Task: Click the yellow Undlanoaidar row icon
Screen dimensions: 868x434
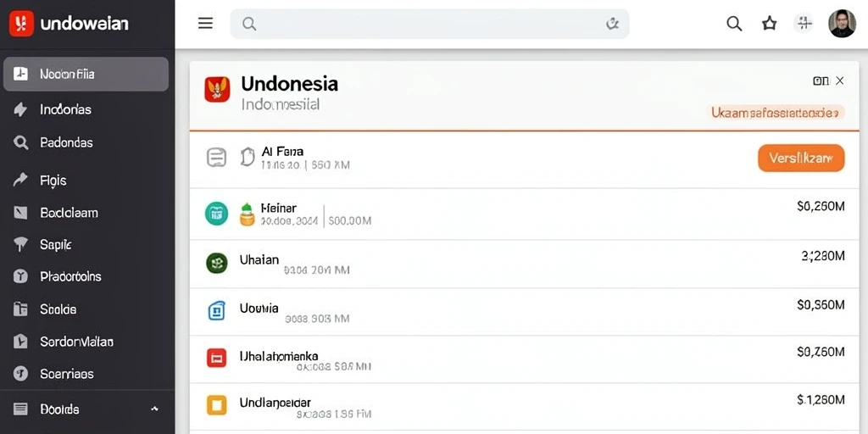Action: pyautogui.click(x=216, y=405)
